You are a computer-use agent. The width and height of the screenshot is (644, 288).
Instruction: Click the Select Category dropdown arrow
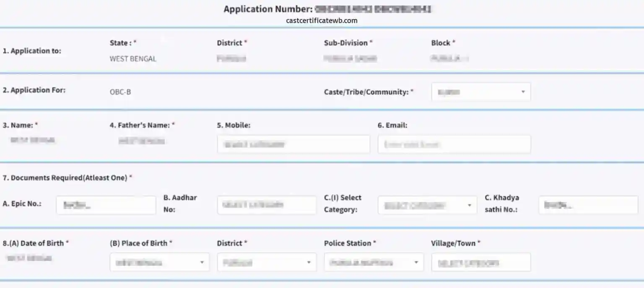click(x=470, y=205)
